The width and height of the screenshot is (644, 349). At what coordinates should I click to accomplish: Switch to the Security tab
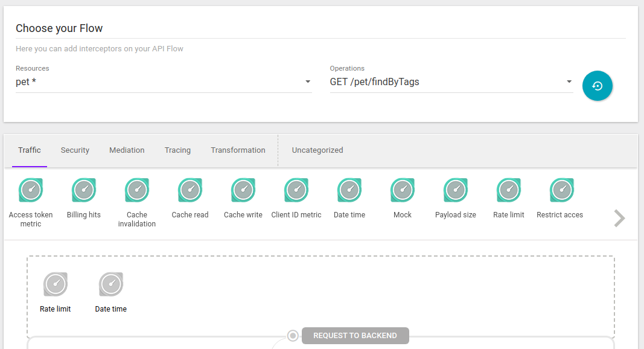[75, 150]
